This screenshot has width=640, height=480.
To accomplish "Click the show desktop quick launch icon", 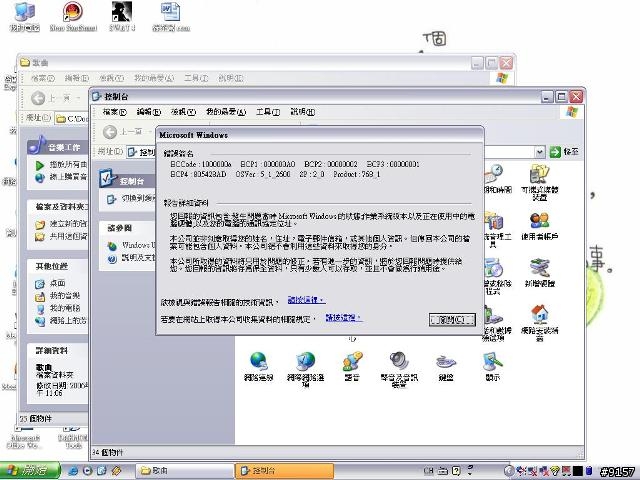I will click(102, 471).
